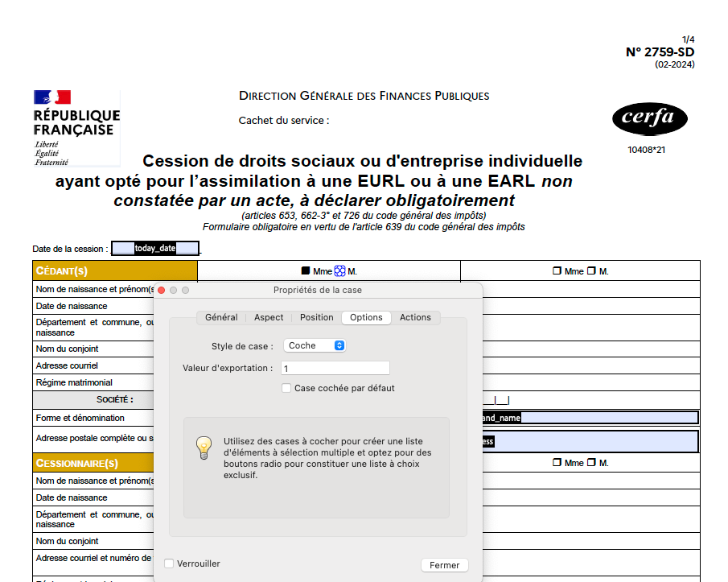The width and height of the screenshot is (728, 582).
Task: Click the dialog title 'Propriétés de la case'
Action: (x=318, y=290)
